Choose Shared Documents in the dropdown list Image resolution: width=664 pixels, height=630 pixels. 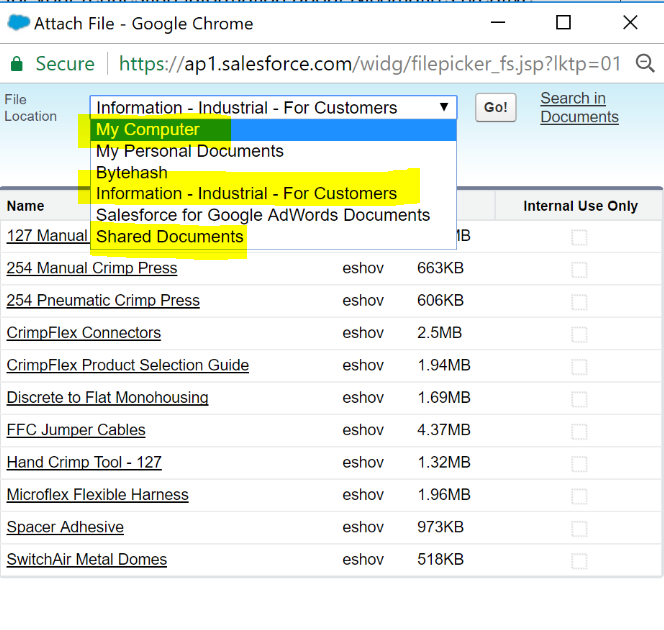[169, 237]
